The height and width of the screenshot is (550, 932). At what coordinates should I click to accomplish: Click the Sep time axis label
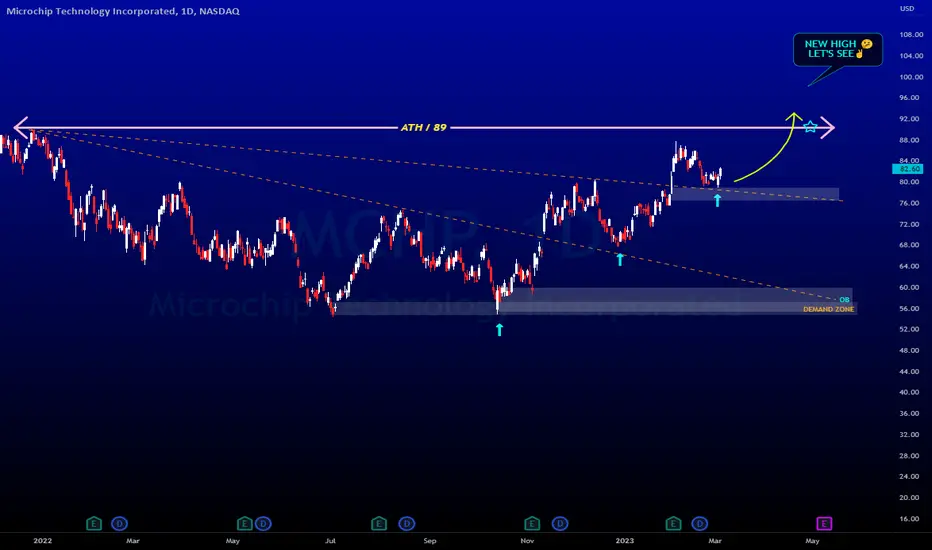tap(430, 541)
